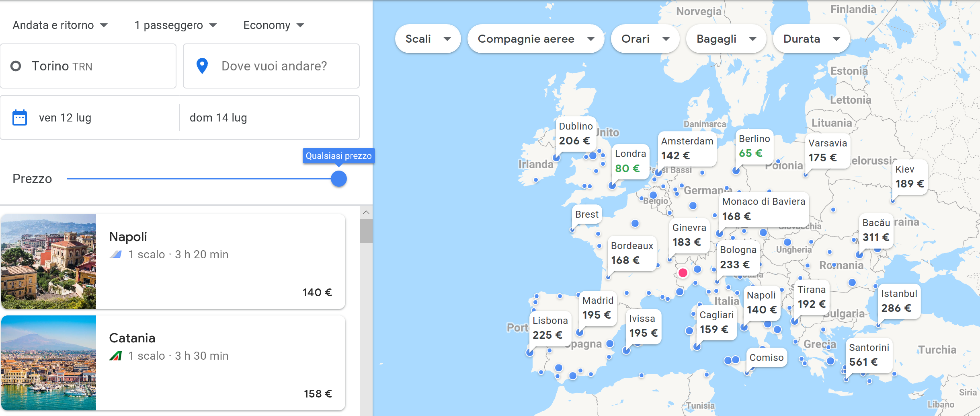Open the Andata e ritorno trip type dropdown
This screenshot has width=980, height=416.
pos(60,25)
